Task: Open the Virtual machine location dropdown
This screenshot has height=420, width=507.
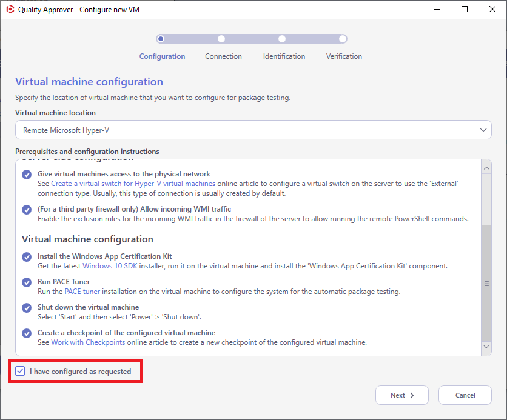Action: pos(253,130)
